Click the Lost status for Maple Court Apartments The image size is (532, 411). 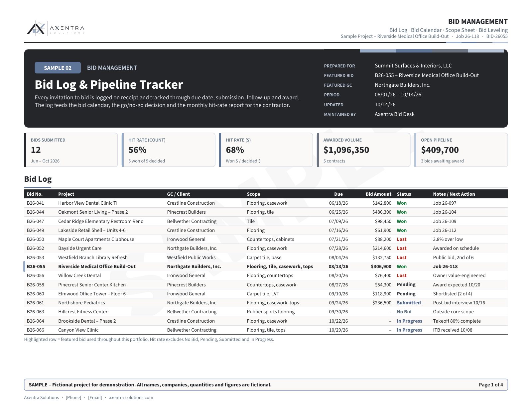pyautogui.click(x=402, y=239)
